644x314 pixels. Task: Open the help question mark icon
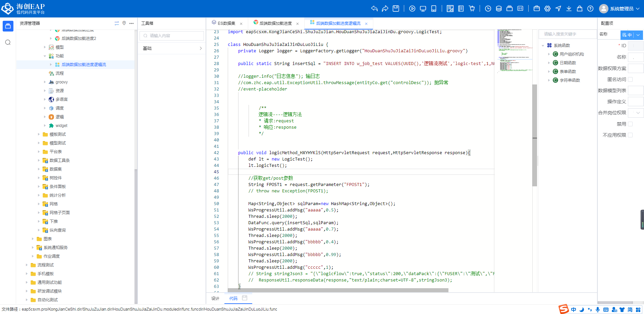point(590,9)
